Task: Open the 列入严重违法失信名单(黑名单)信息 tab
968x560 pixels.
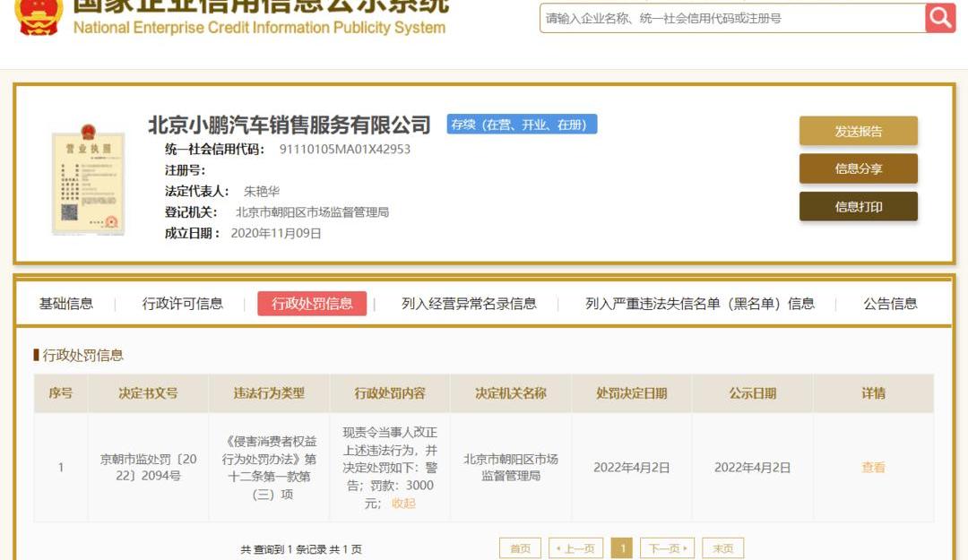Action: (x=700, y=304)
